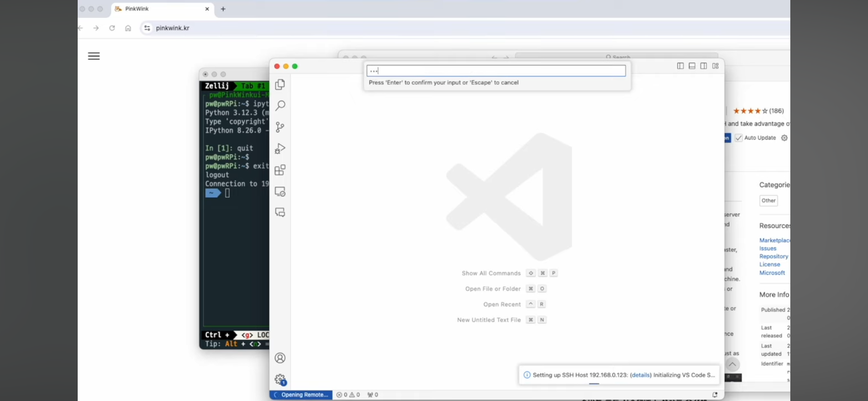
Task: Toggle secondary side bar layout icon
Action: click(x=704, y=66)
